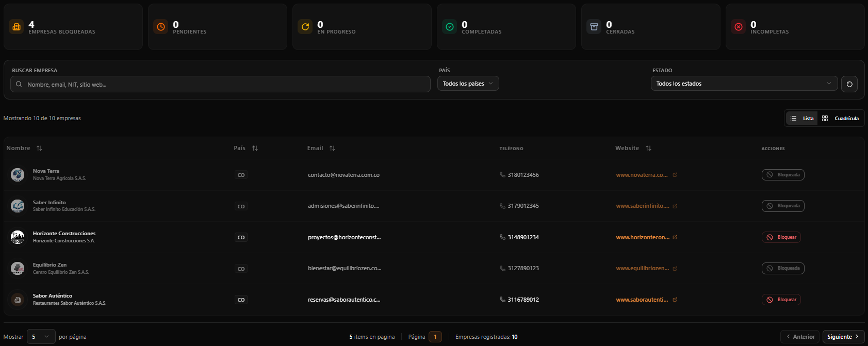This screenshot has height=346, width=868.
Task: Click phone icon for 3148901234
Action: (502, 237)
